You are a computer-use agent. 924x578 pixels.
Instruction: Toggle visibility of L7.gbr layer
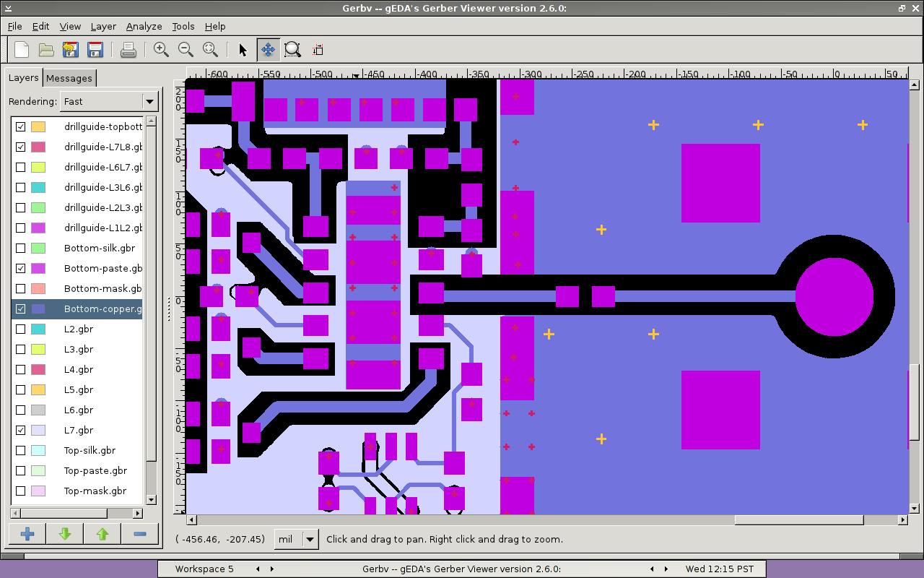click(21, 430)
